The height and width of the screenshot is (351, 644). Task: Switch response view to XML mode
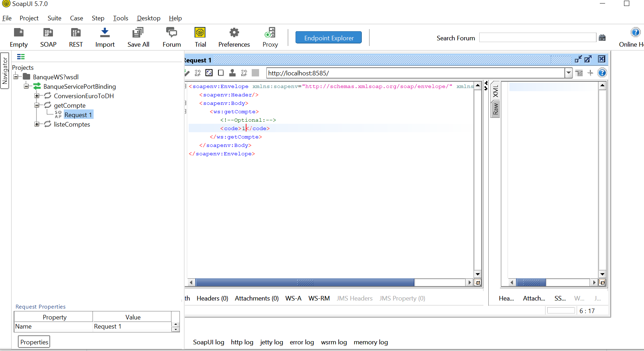pyautogui.click(x=495, y=92)
